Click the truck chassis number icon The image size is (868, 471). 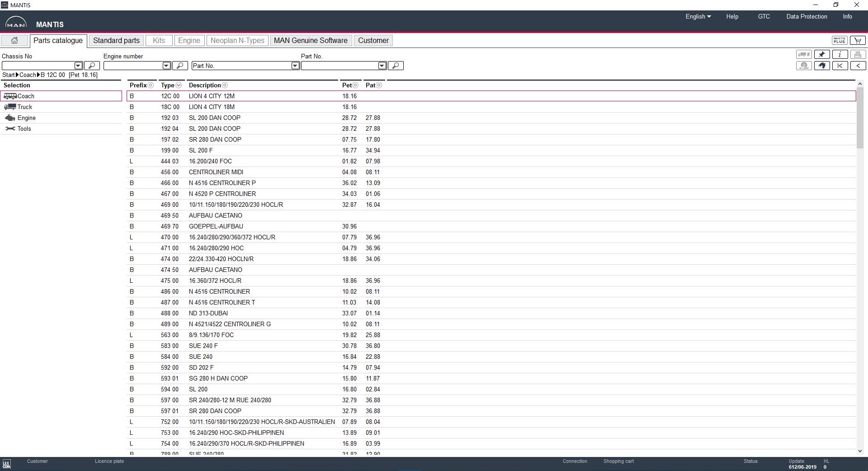(804, 54)
